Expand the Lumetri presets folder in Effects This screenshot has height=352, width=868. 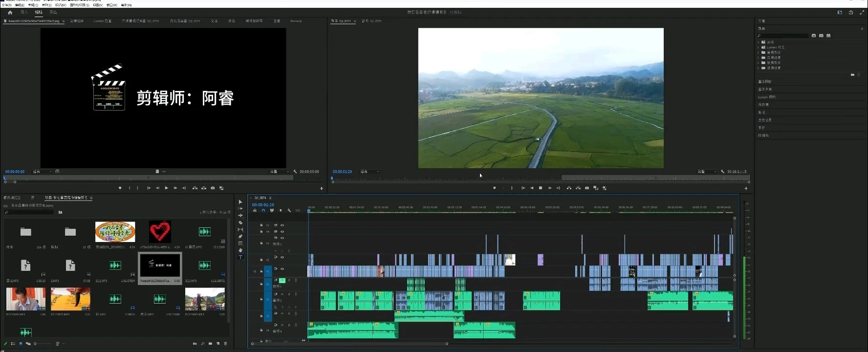[758, 47]
